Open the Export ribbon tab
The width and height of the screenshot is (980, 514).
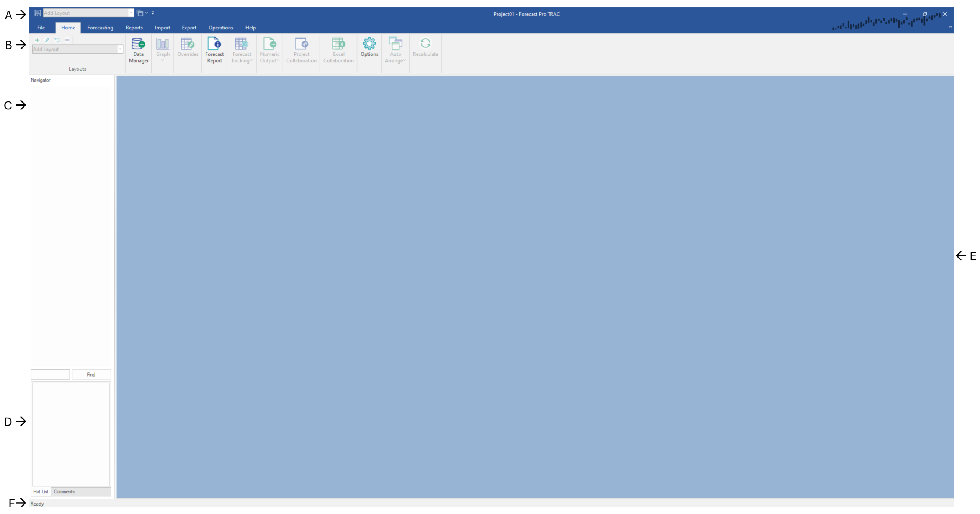point(189,28)
